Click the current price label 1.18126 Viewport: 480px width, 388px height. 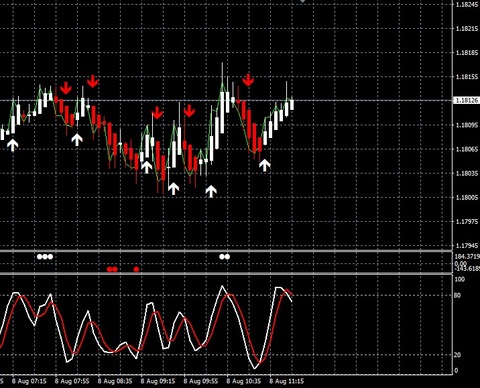(x=467, y=100)
